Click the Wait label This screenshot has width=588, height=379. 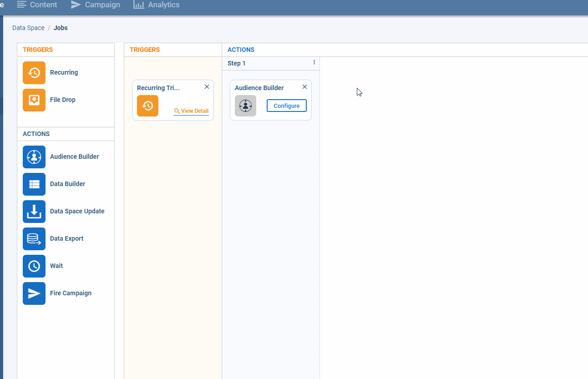[x=56, y=266]
